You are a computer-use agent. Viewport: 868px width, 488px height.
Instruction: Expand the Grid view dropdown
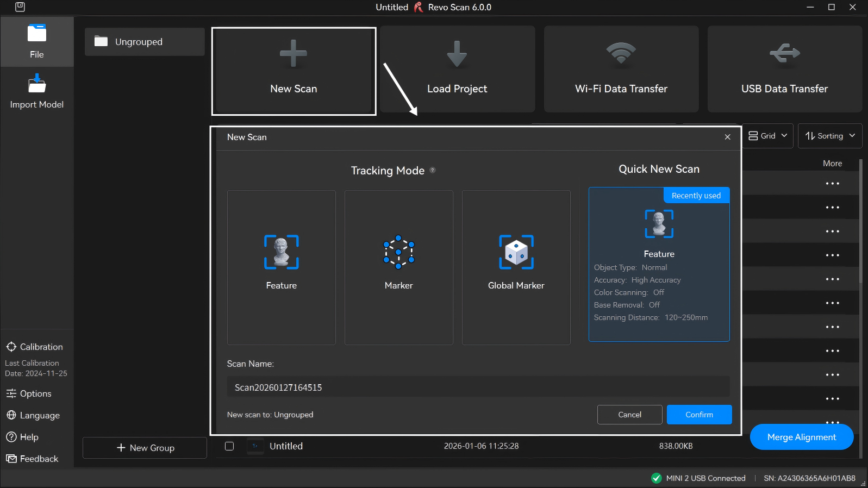coord(767,136)
